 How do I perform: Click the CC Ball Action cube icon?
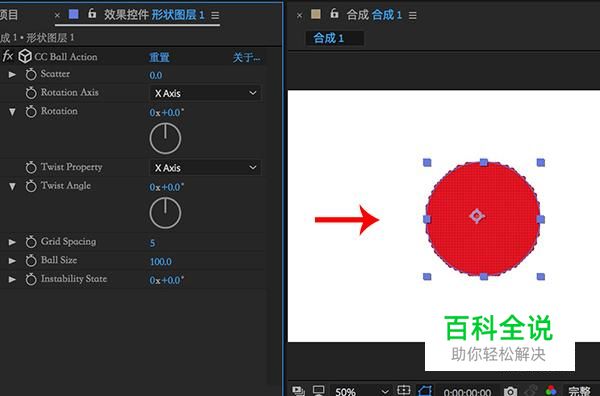point(25,56)
